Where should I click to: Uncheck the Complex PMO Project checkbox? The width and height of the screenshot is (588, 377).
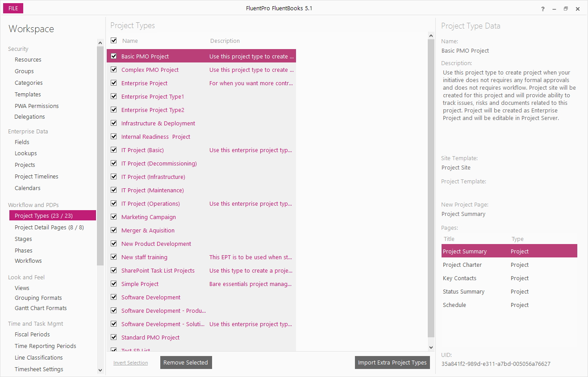[x=114, y=70]
